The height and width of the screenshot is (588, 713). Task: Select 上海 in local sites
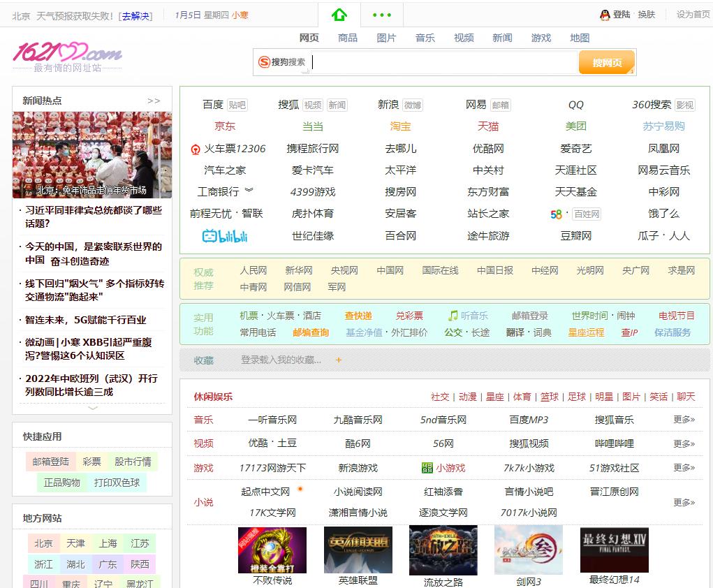click(x=108, y=543)
